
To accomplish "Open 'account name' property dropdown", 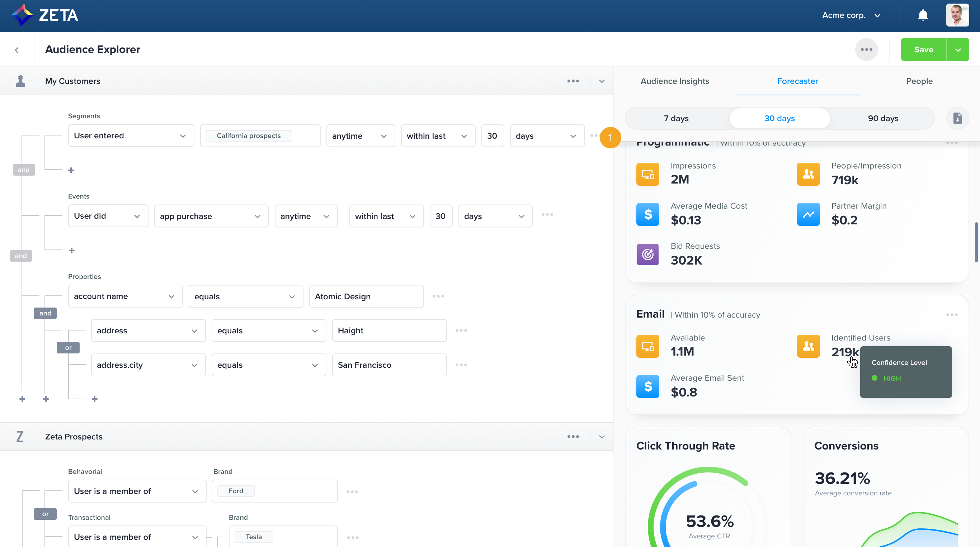I will 125,296.
